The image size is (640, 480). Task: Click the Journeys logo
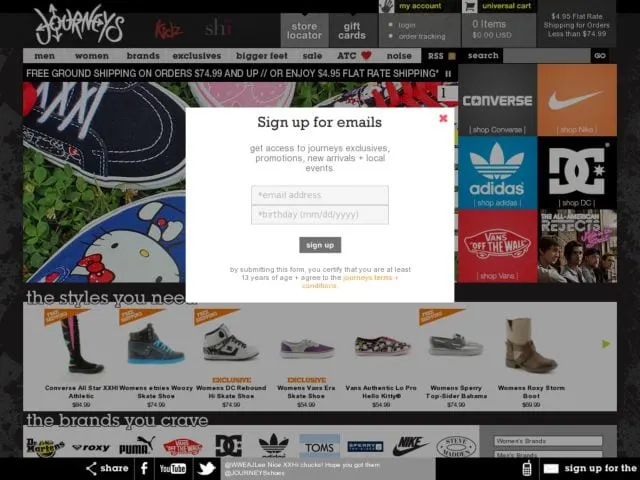[79, 24]
